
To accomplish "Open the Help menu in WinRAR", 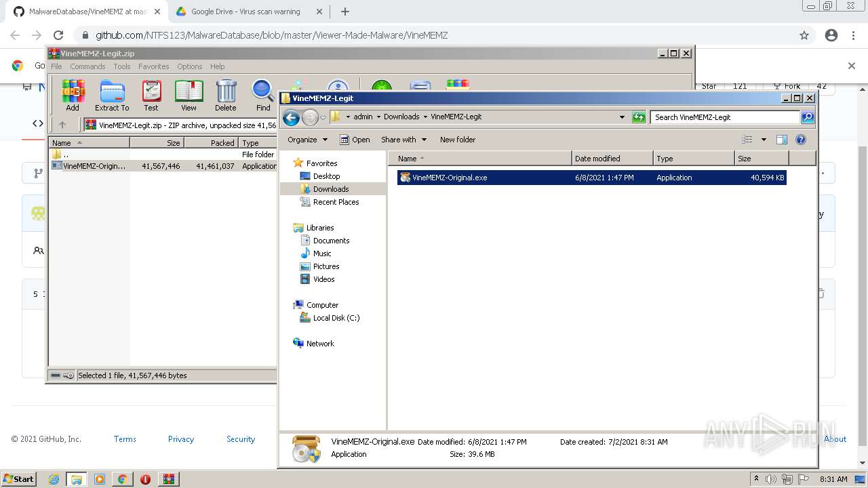I will coord(217,66).
